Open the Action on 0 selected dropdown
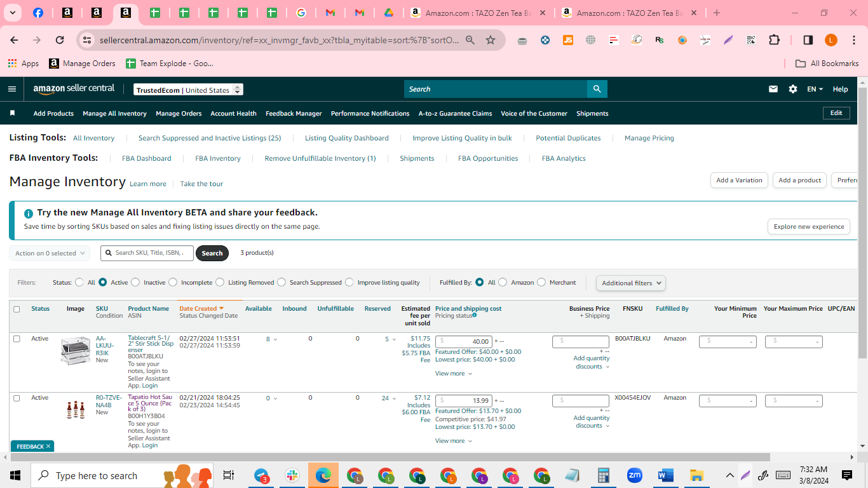 pyautogui.click(x=50, y=253)
